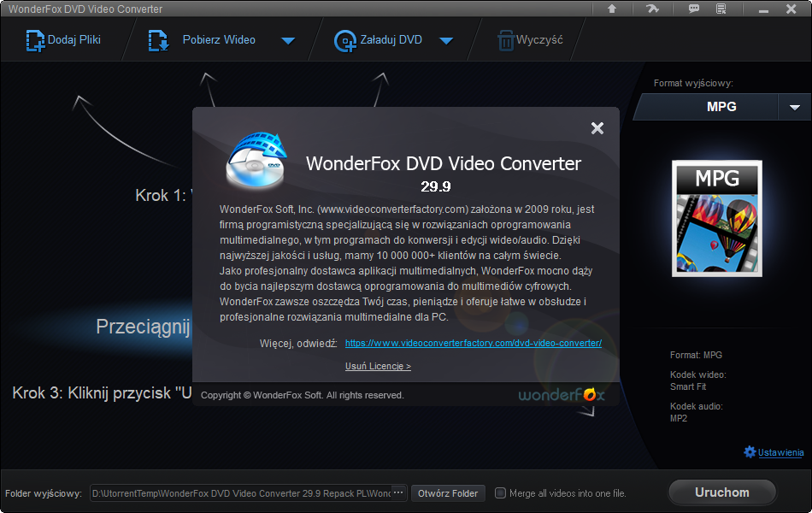
Task: Click the Kodek wideo: Smart Fit text
Action: coord(697,380)
